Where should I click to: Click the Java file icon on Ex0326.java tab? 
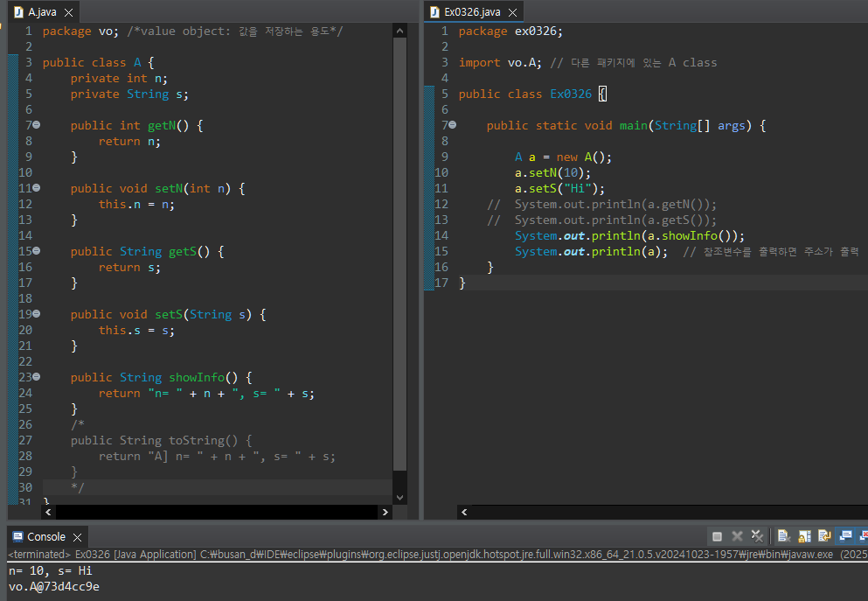[434, 12]
